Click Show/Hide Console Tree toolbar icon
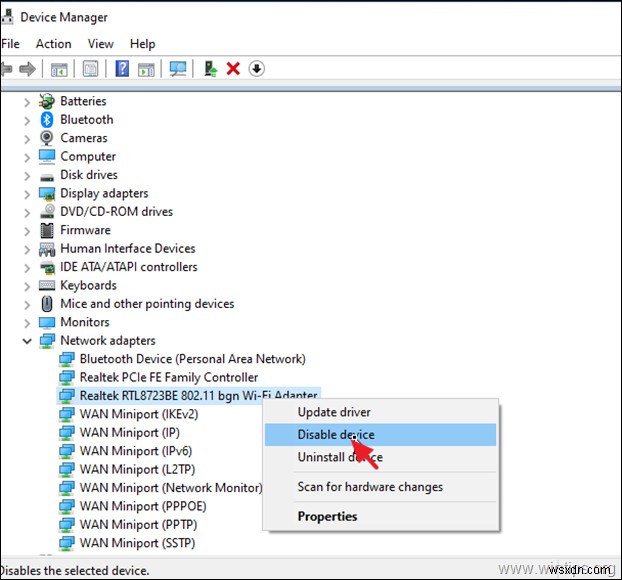The width and height of the screenshot is (622, 580). click(59, 69)
